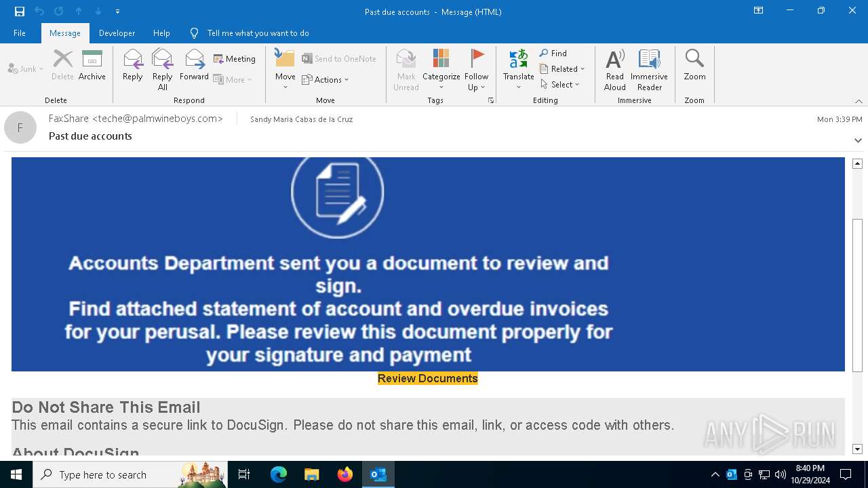Delete this message
The height and width of the screenshot is (488, 868).
62,65
